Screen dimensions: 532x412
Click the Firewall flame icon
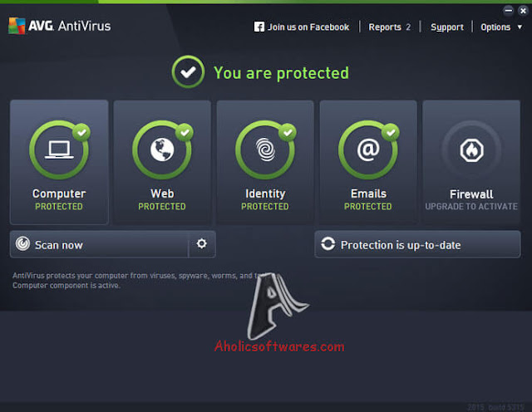(471, 150)
